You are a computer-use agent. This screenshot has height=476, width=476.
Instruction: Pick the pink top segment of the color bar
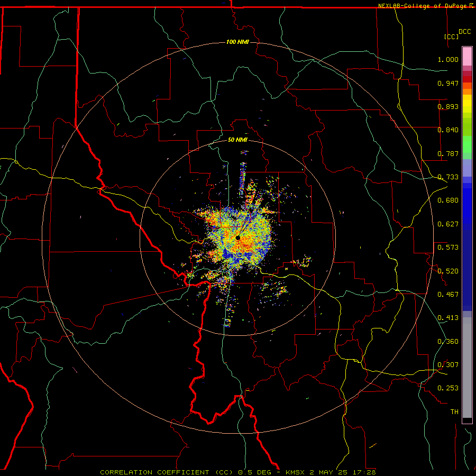[467, 57]
